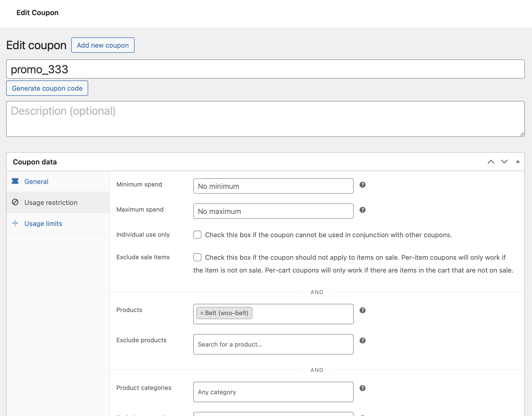Open the Maximum spend help tooltip
The image size is (532, 416).
362,210
